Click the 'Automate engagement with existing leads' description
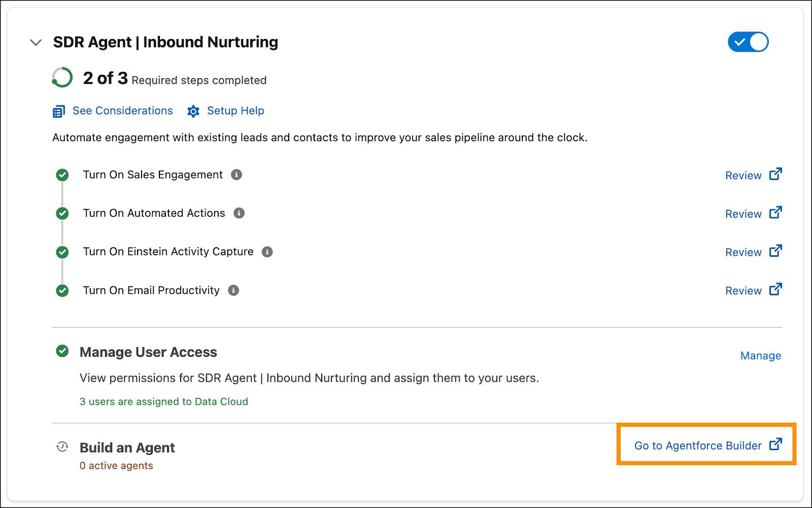812x508 pixels. (320, 138)
